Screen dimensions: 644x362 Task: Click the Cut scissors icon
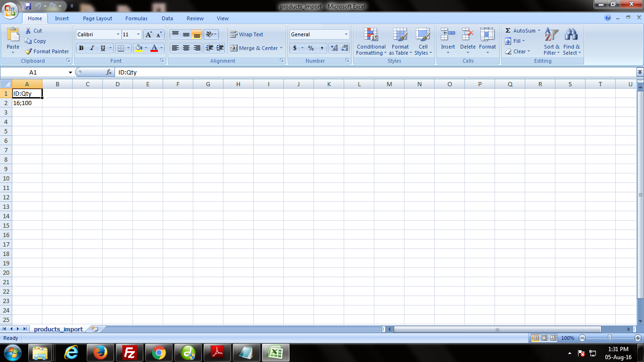coord(28,31)
